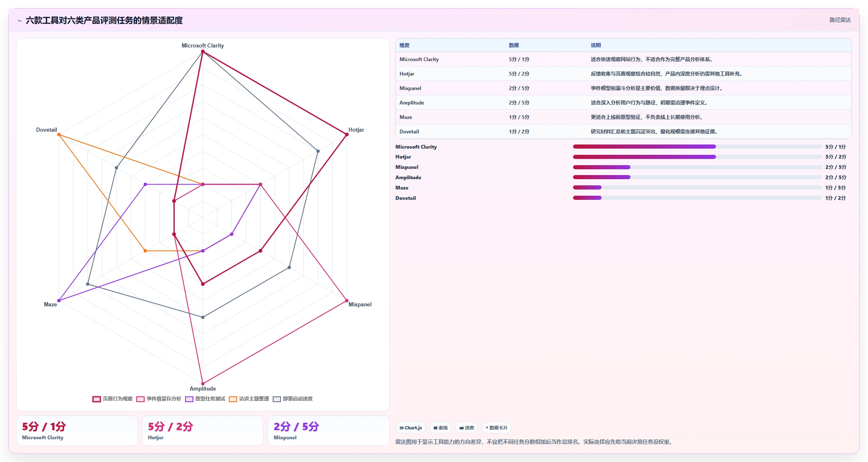Click the Amplitude radar axis label
868x462 pixels.
tap(203, 389)
